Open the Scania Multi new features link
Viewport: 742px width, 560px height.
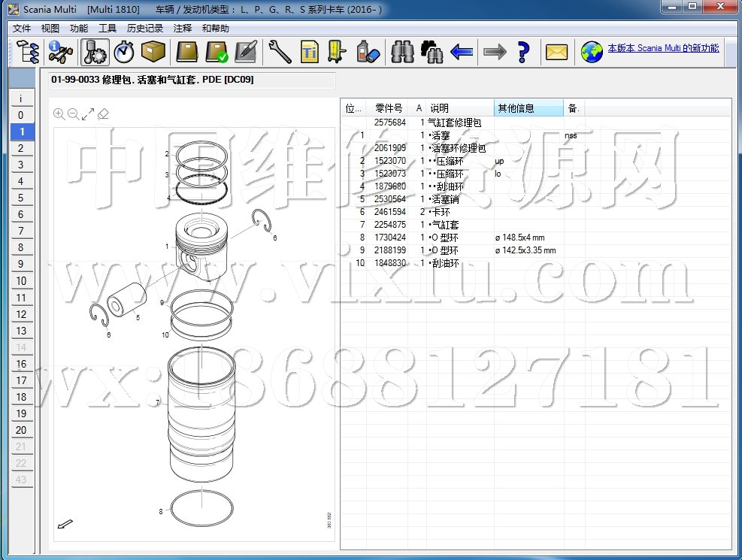(662, 48)
